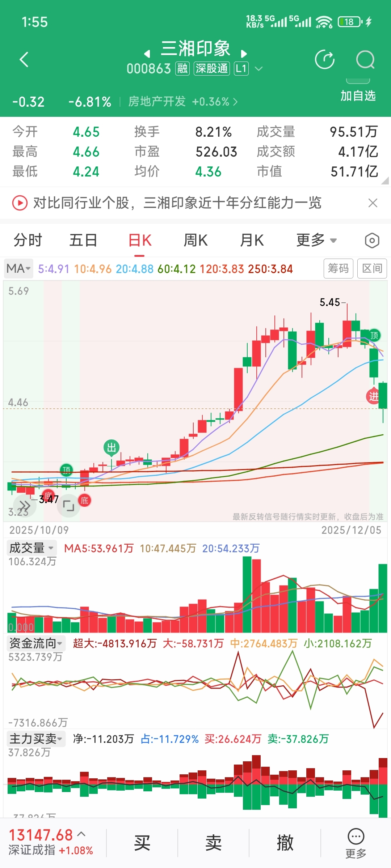This screenshot has height=868, width=391.
Task: Tap the 顶 marker near the latest candles
Action: click(374, 335)
